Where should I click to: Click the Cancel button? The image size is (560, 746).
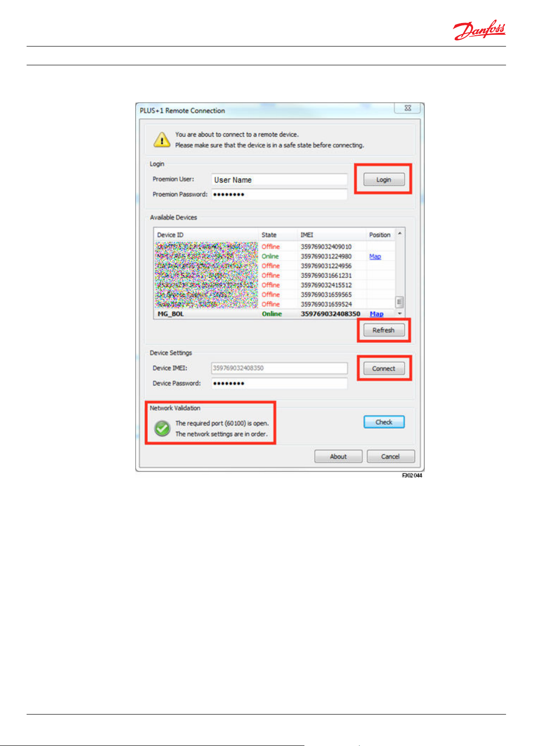390,456
